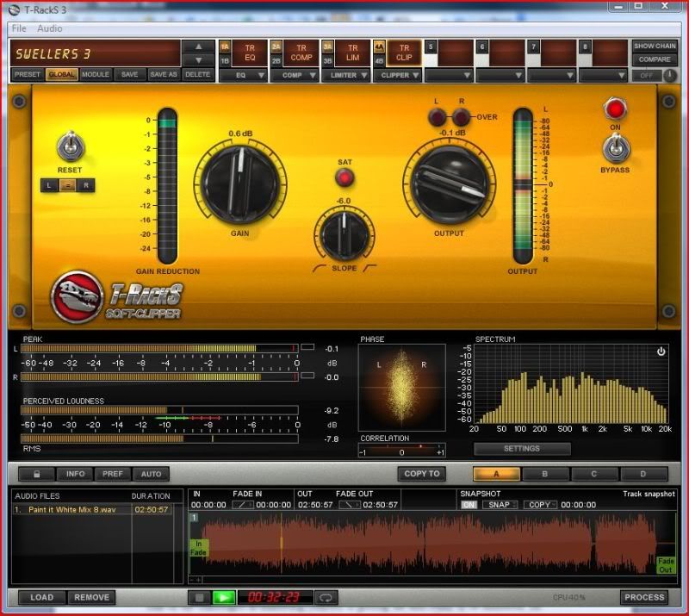Toggle the AUTO button
Screen dimensions: 689x616
click(x=151, y=474)
